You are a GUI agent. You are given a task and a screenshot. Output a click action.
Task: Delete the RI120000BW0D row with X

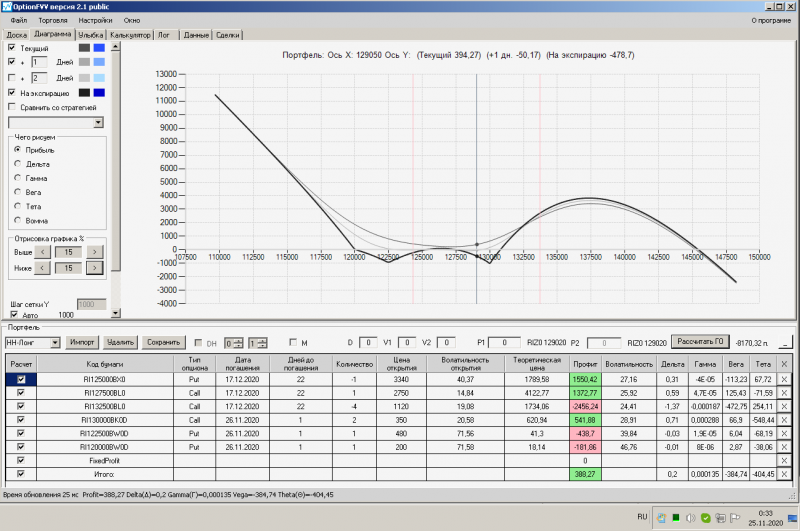point(784,447)
